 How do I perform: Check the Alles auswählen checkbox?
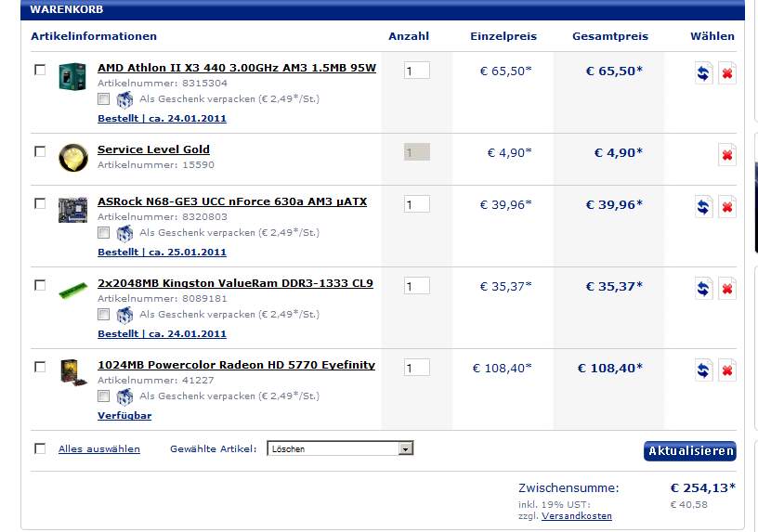pos(40,448)
